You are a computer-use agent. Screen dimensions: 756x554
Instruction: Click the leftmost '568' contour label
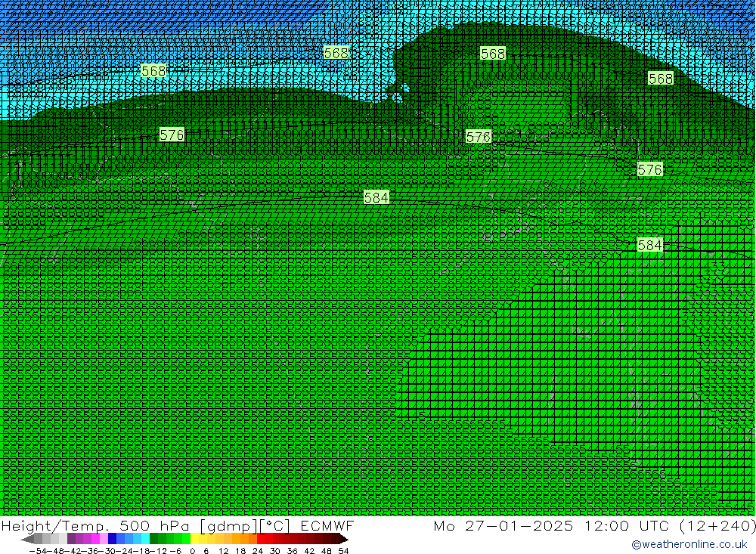coord(153,71)
